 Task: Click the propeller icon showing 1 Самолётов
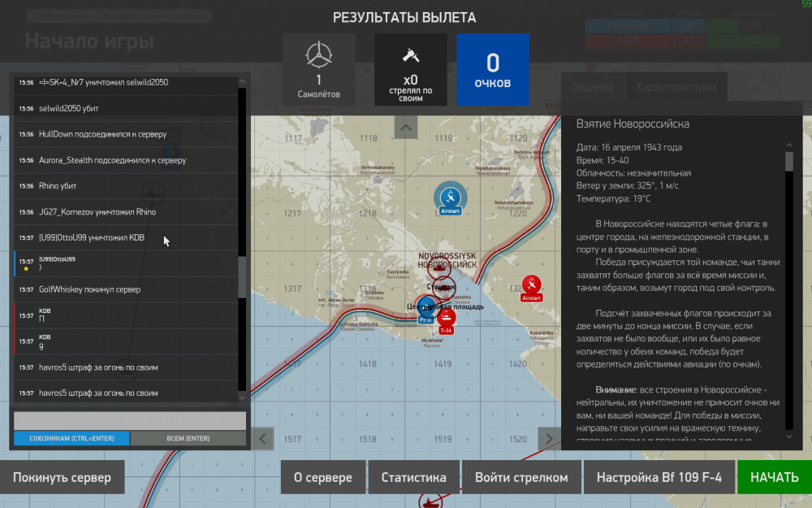tap(318, 69)
